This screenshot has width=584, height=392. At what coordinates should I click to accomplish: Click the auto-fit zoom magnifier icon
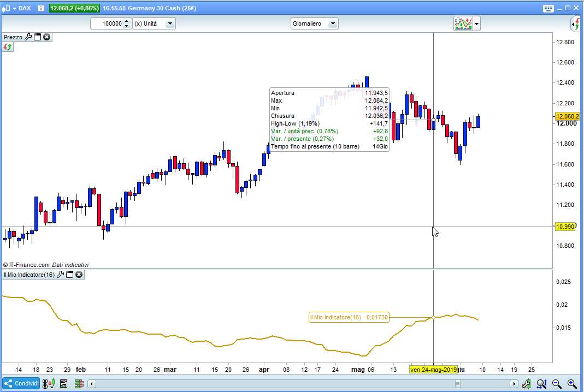coord(541,383)
